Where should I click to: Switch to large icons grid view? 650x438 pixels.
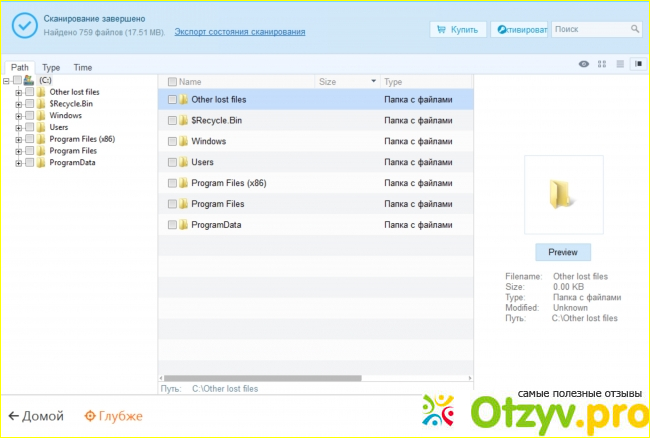[602, 64]
